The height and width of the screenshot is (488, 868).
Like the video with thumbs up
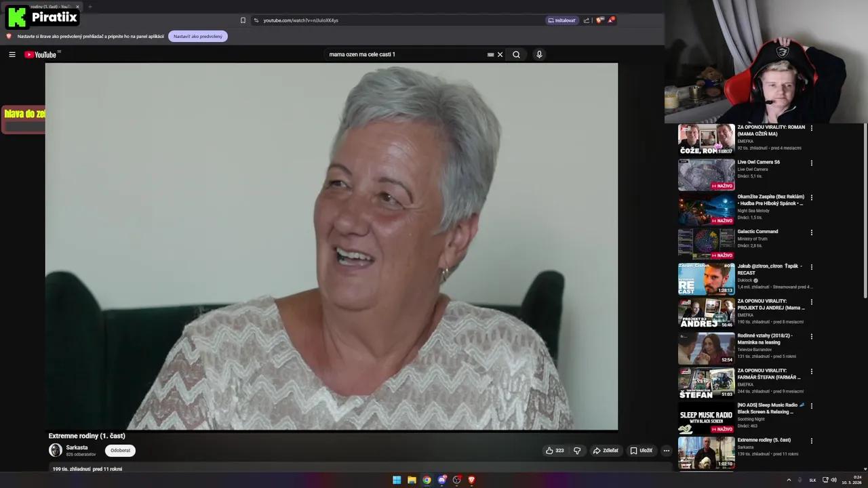coord(555,450)
